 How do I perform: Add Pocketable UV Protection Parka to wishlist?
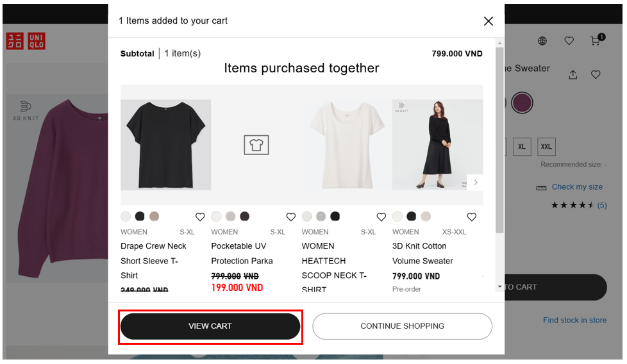[x=290, y=217]
